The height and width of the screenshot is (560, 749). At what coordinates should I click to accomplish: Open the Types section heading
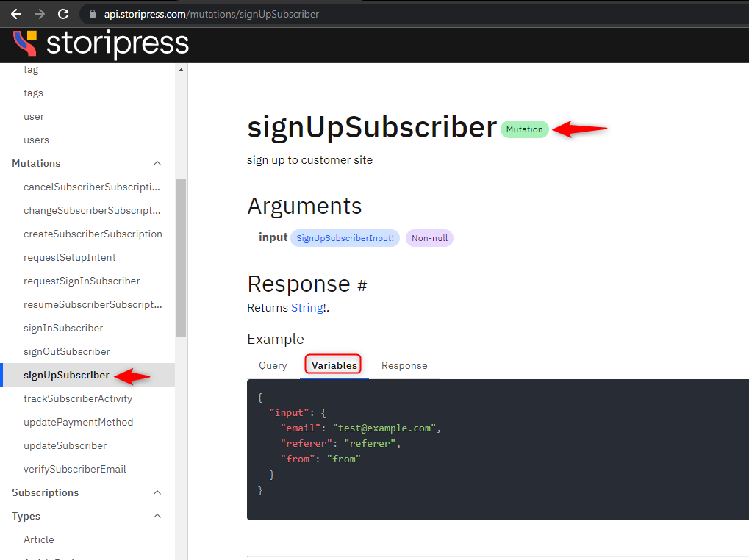click(x=26, y=516)
